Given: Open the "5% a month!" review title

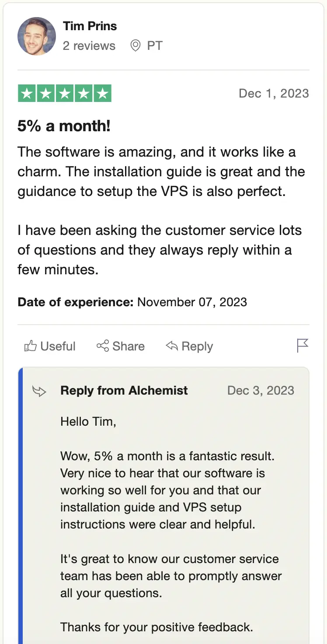Looking at the screenshot, I should (x=64, y=126).
